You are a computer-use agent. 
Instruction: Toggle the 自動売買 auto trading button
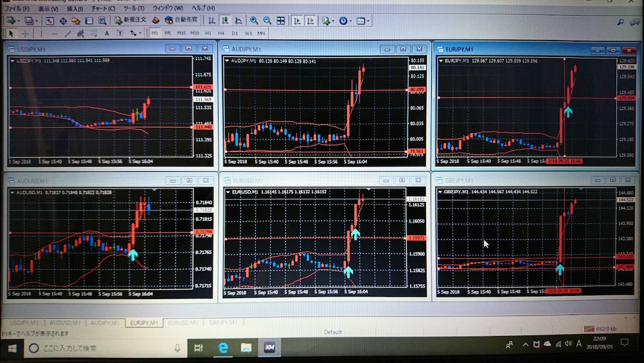181,20
